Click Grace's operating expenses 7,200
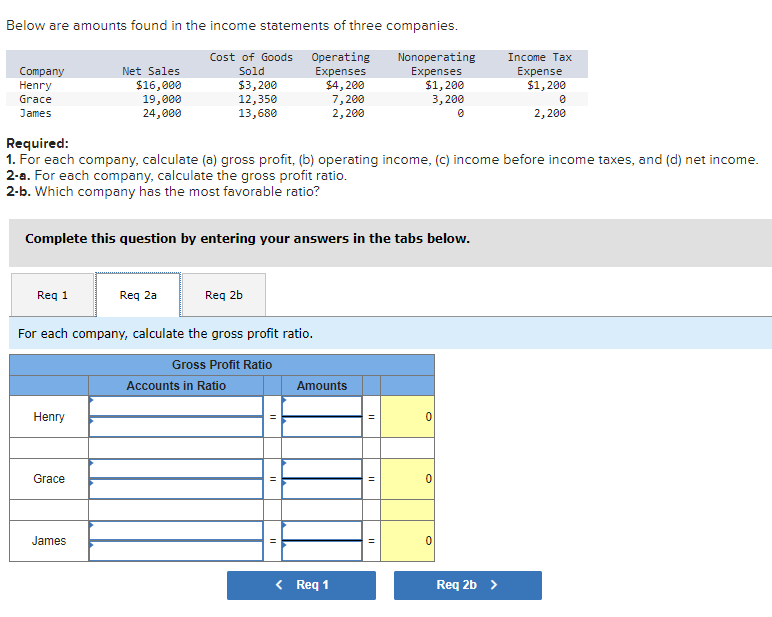Screen dimensions: 772x617 [348, 99]
